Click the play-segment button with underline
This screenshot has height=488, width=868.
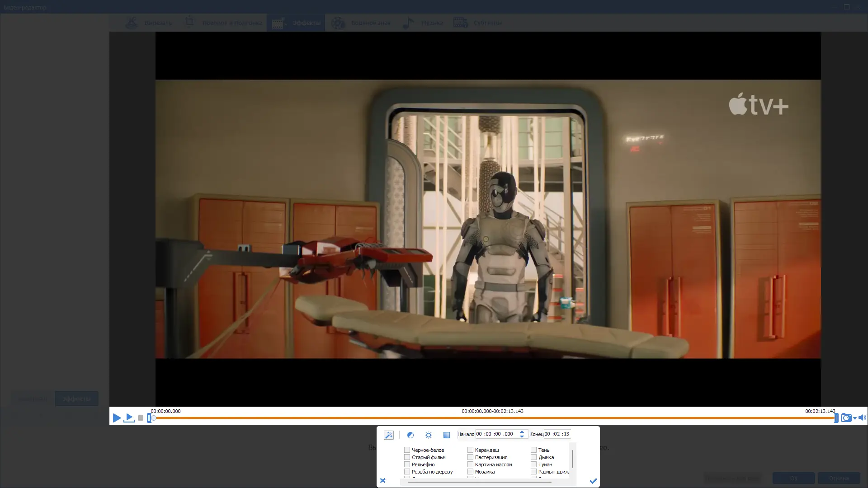pos(129,418)
